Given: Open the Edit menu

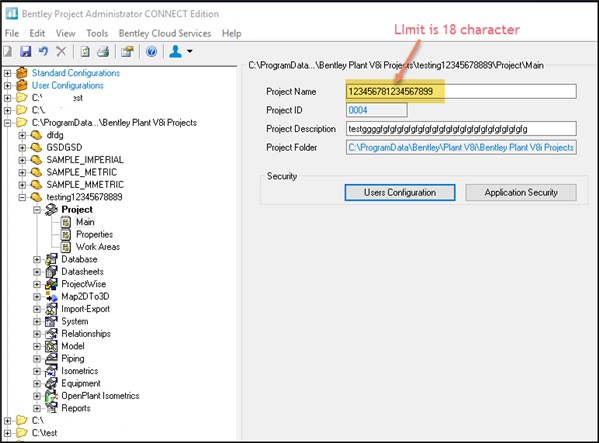Looking at the screenshot, I should click(37, 34).
